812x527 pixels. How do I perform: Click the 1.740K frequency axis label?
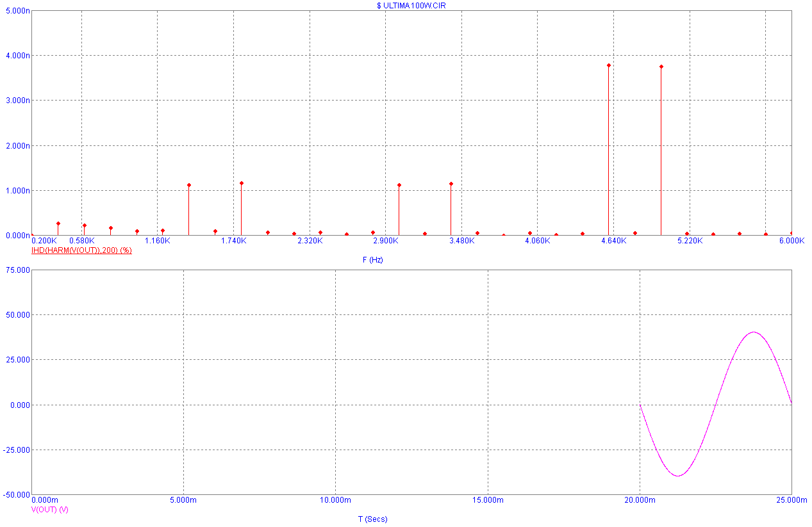tap(234, 241)
